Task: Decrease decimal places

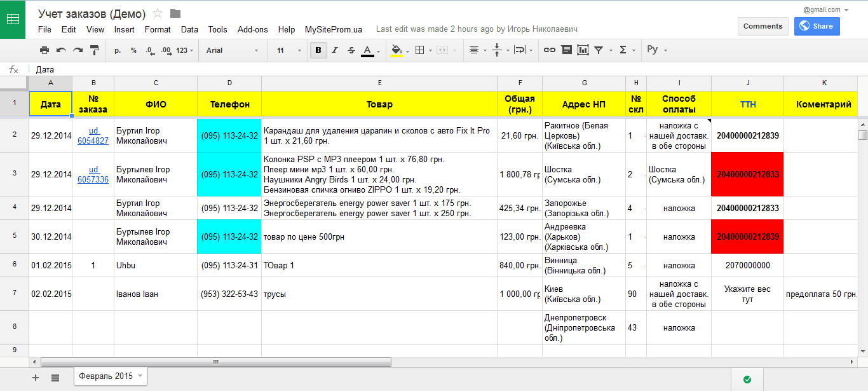Action: pyautogui.click(x=149, y=50)
